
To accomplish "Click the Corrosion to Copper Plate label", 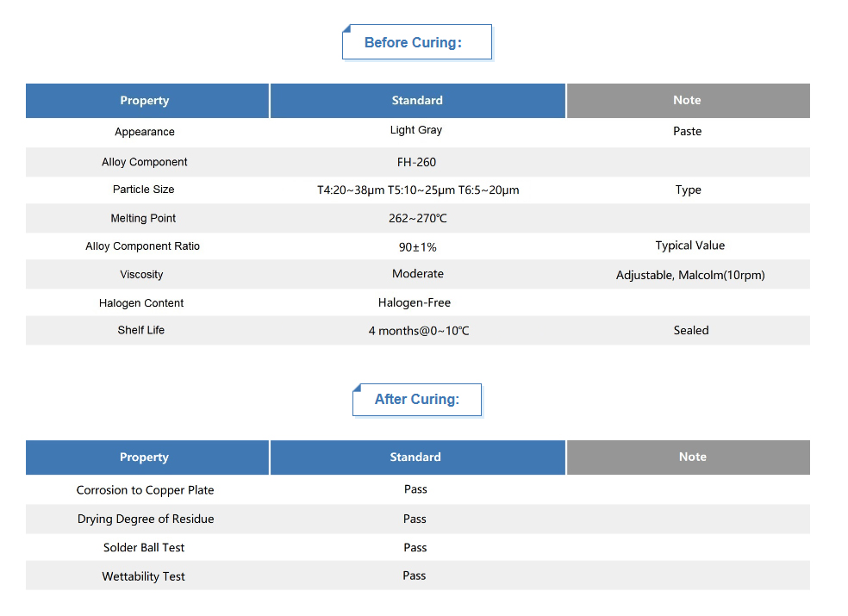I will pos(145,490).
